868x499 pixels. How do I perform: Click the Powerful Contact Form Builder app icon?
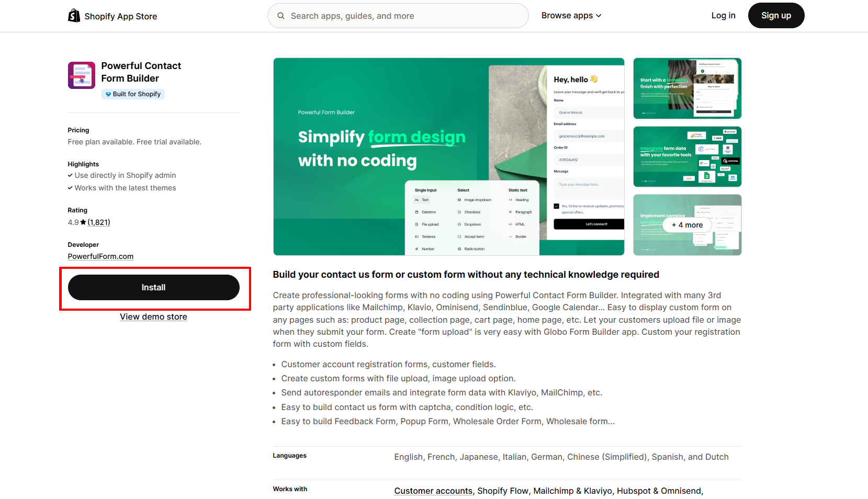coord(82,75)
